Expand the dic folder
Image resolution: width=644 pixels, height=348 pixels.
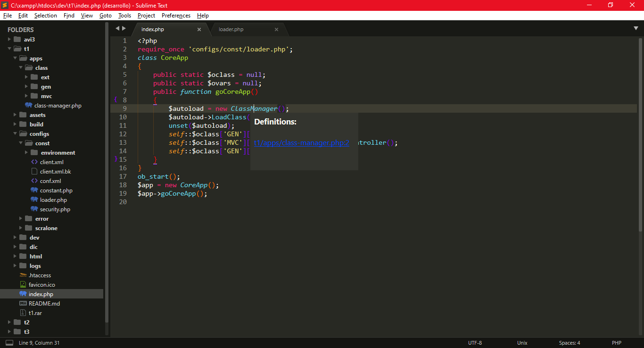[x=15, y=247]
